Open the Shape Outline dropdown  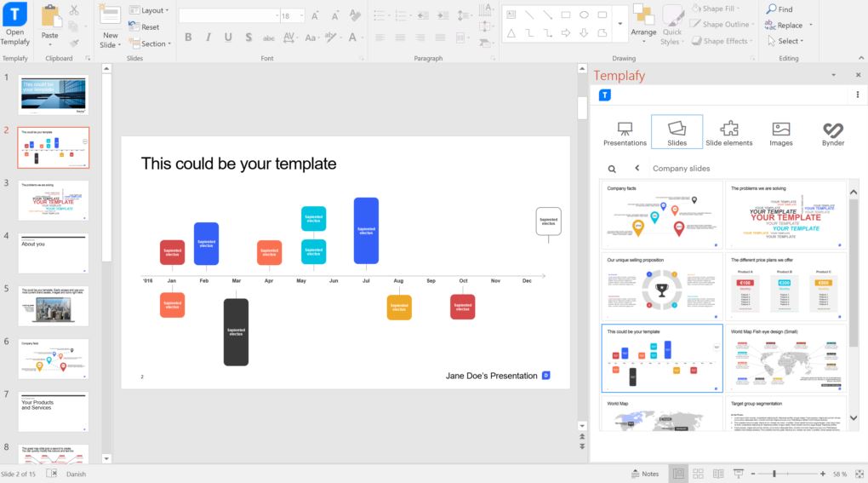point(722,25)
